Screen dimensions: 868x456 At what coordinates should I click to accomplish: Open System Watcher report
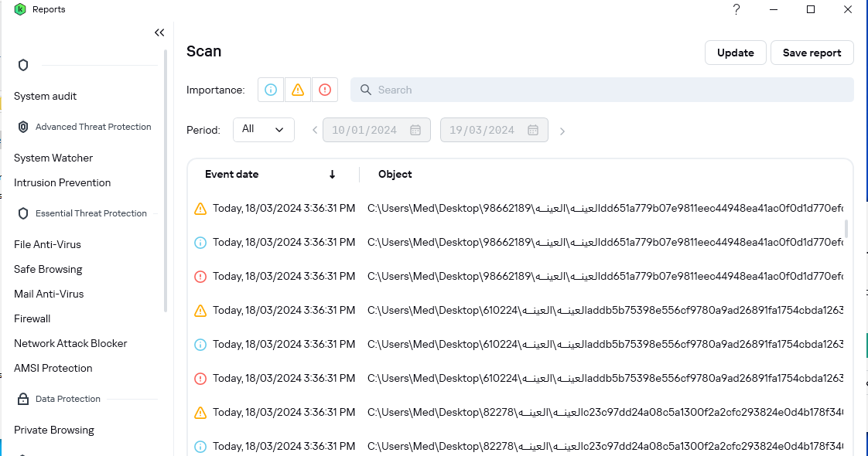(53, 158)
